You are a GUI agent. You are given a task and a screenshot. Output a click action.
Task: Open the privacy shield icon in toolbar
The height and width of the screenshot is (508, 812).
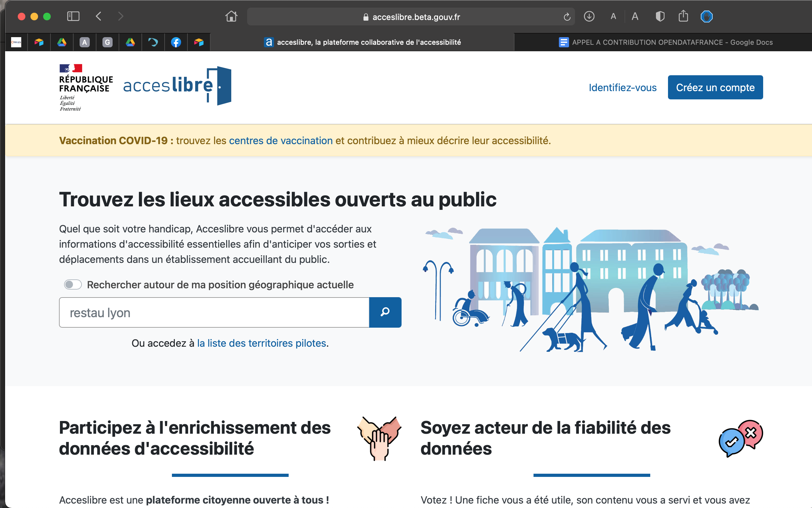[x=660, y=16]
